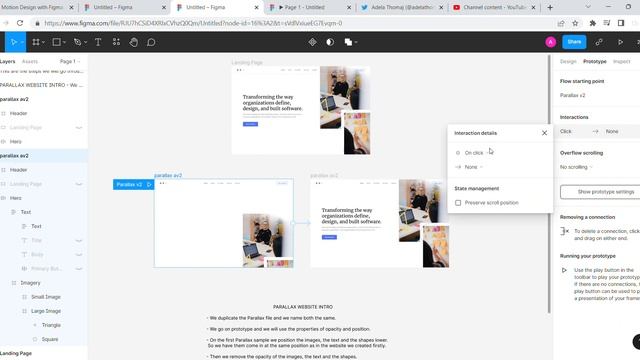Click the Create component icon

pos(313,42)
